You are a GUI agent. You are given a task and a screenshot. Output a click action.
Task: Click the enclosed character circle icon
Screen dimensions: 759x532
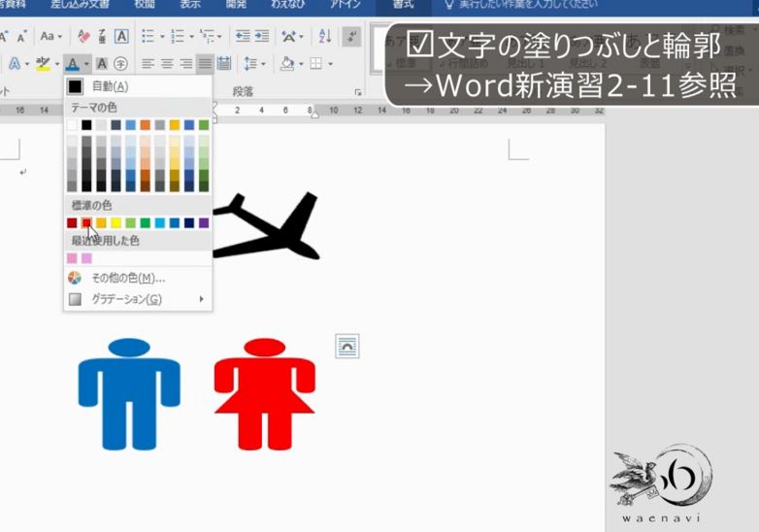pos(120,63)
